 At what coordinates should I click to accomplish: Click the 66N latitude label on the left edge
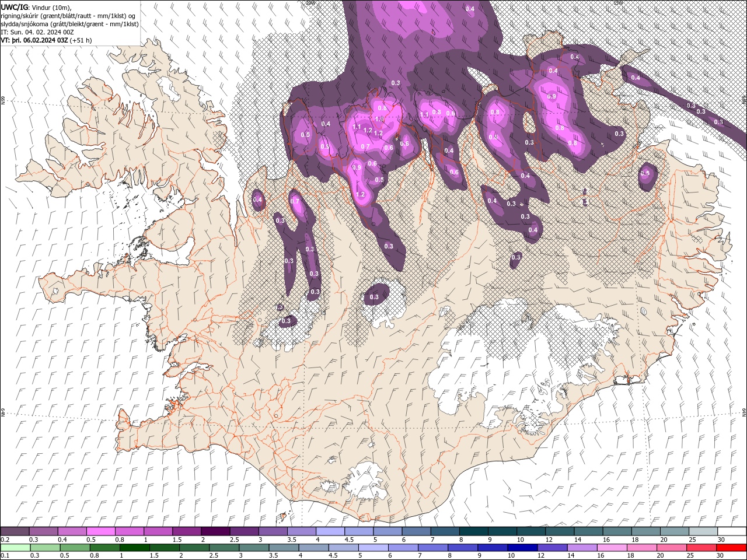coord(2,100)
